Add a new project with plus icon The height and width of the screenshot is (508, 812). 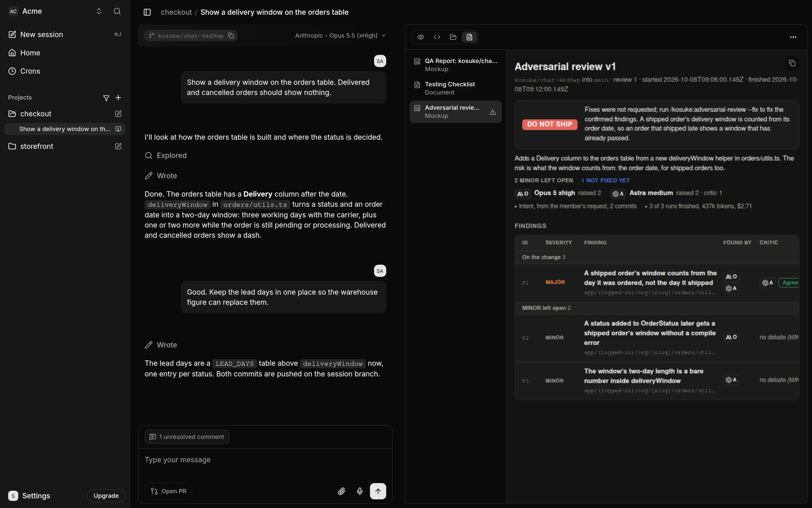(x=118, y=98)
